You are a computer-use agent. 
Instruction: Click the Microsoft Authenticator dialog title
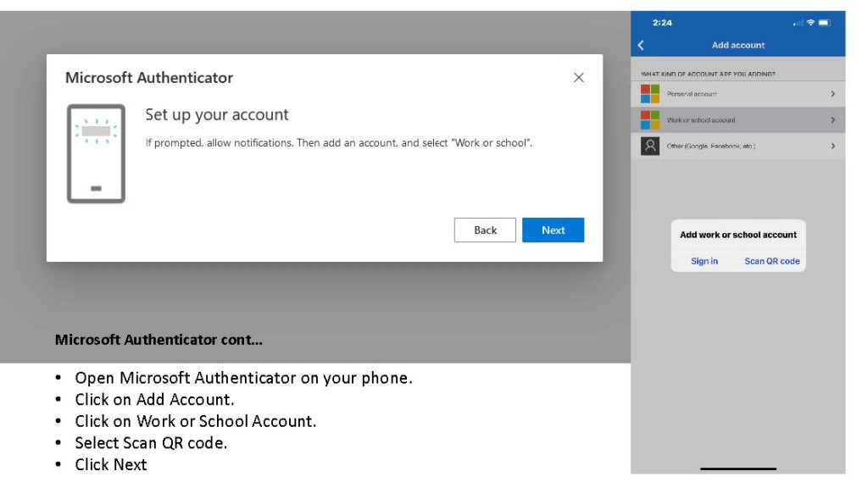[x=151, y=79]
